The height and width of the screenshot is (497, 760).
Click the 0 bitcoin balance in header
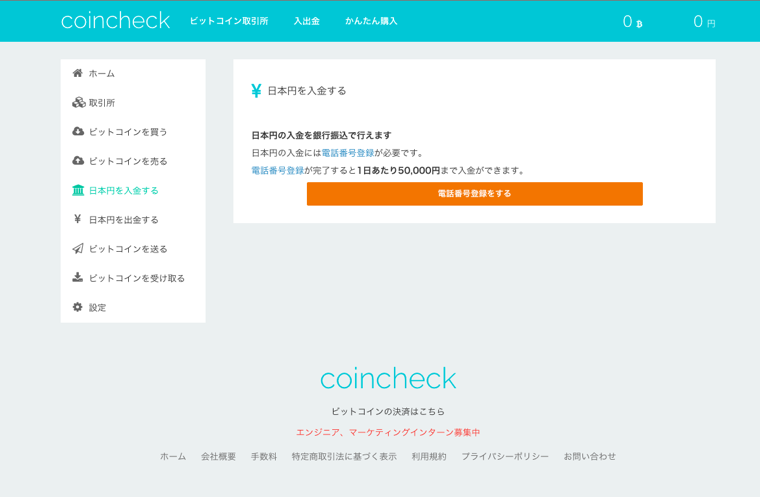[633, 21]
